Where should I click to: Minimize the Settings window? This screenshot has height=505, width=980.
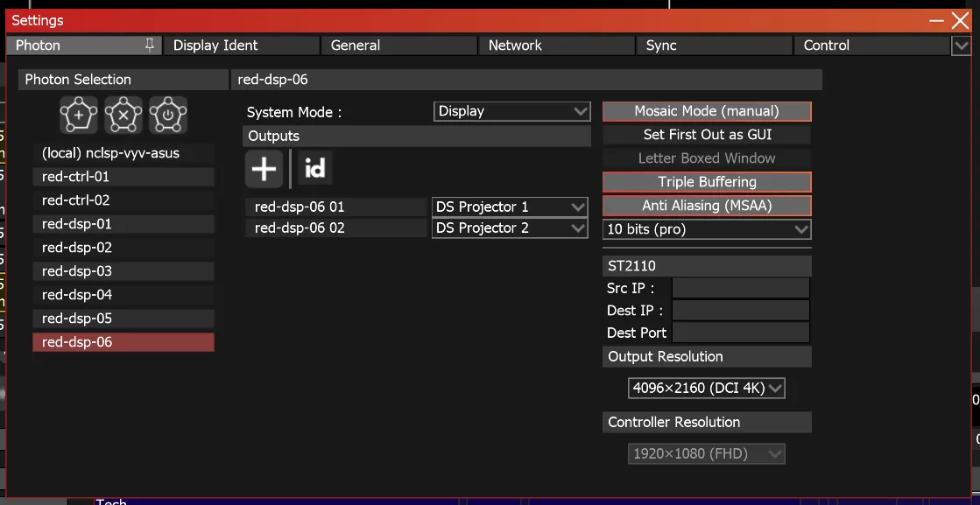click(x=936, y=21)
